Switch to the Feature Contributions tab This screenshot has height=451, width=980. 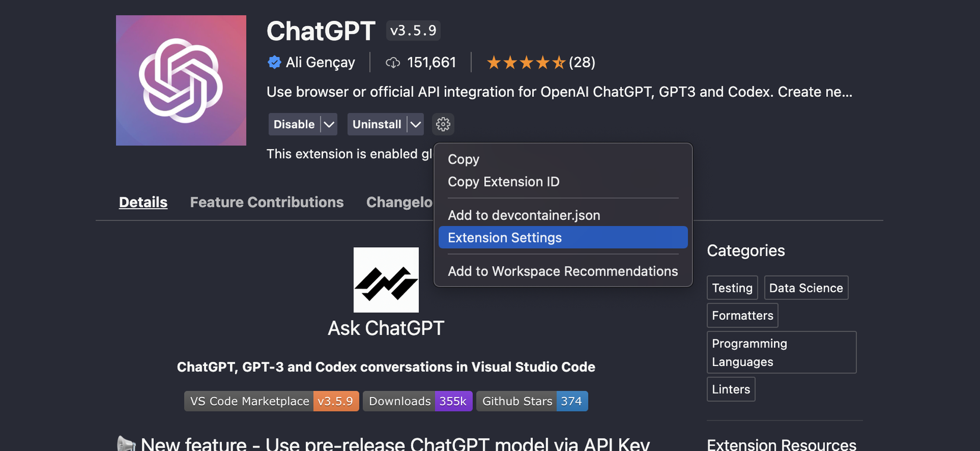[267, 202]
